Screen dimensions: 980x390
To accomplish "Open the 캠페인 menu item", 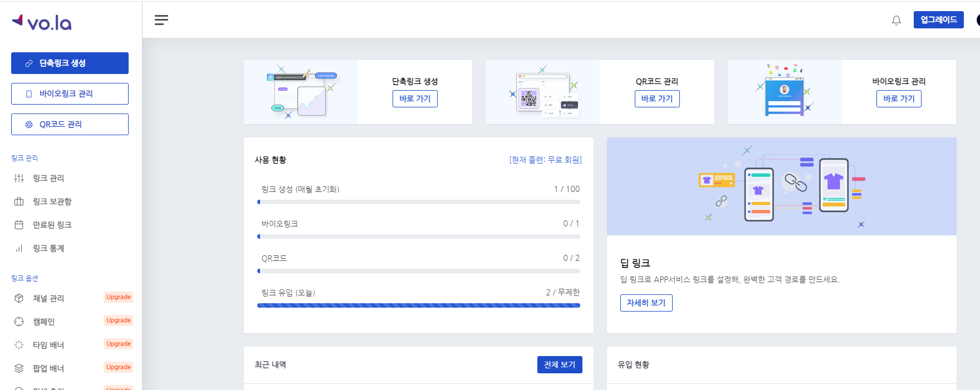I will (x=44, y=322).
